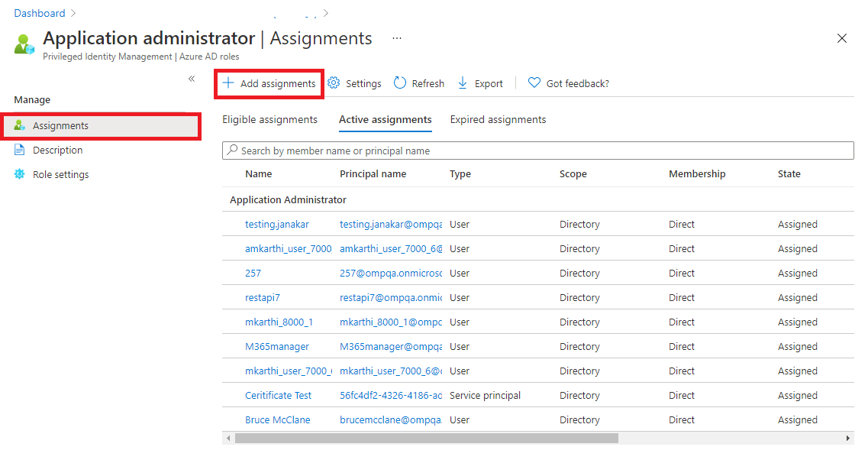Screen dimensions: 868x476
Task: Click inside the member name search field
Action: point(458,150)
